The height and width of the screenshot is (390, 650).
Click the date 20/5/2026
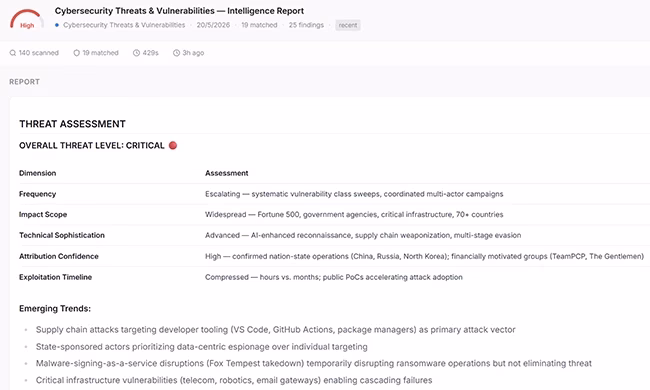point(213,25)
